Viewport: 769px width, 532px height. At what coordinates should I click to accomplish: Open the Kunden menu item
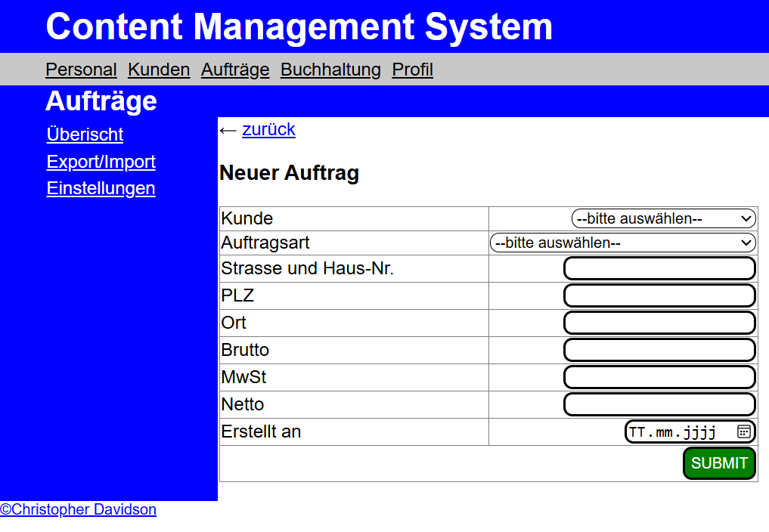pos(159,70)
